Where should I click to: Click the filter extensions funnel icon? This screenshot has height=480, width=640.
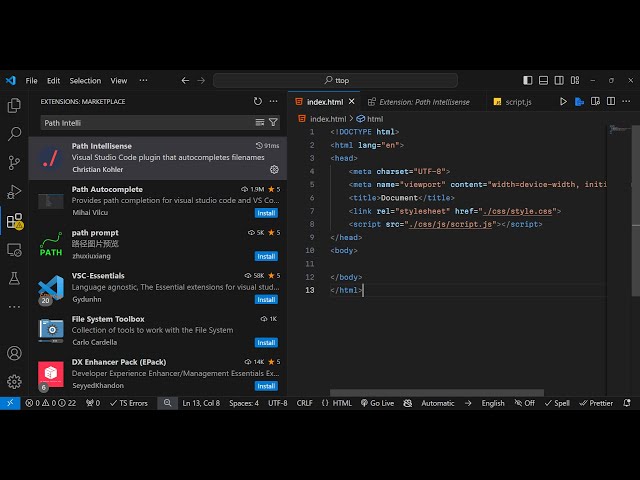pyautogui.click(x=273, y=122)
